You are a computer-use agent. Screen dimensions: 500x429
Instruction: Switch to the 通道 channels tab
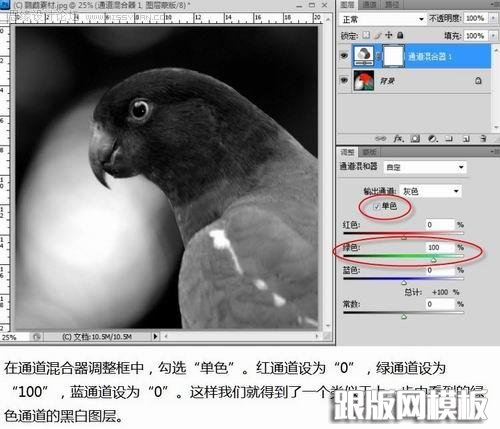point(369,4)
